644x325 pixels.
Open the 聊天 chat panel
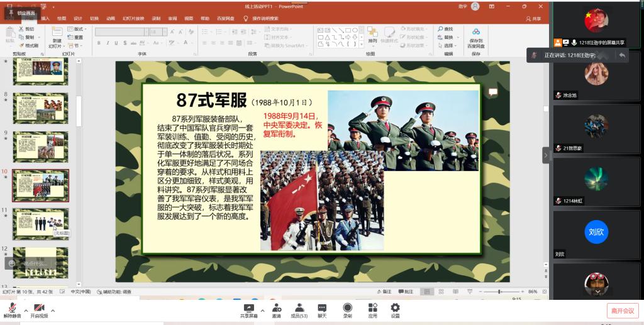coord(322,308)
